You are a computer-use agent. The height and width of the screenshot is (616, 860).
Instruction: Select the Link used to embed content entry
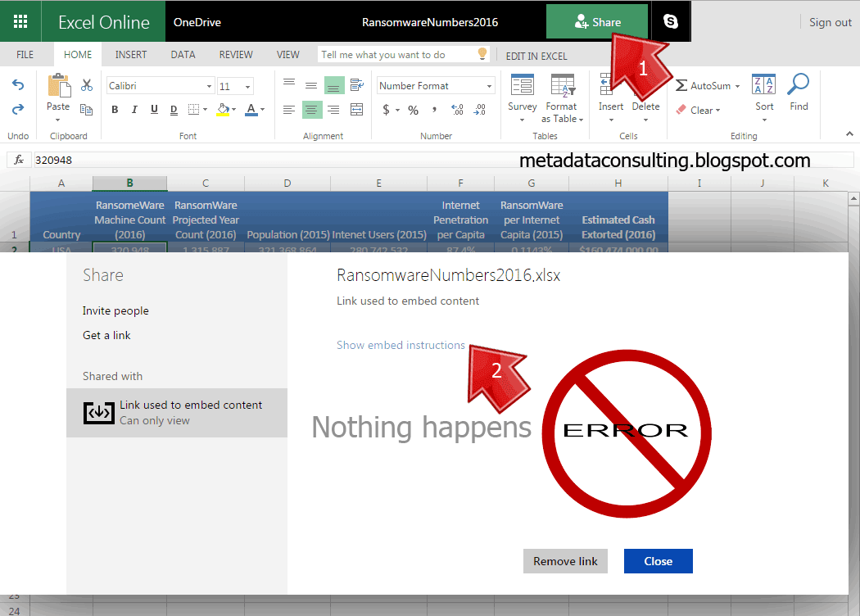point(177,413)
